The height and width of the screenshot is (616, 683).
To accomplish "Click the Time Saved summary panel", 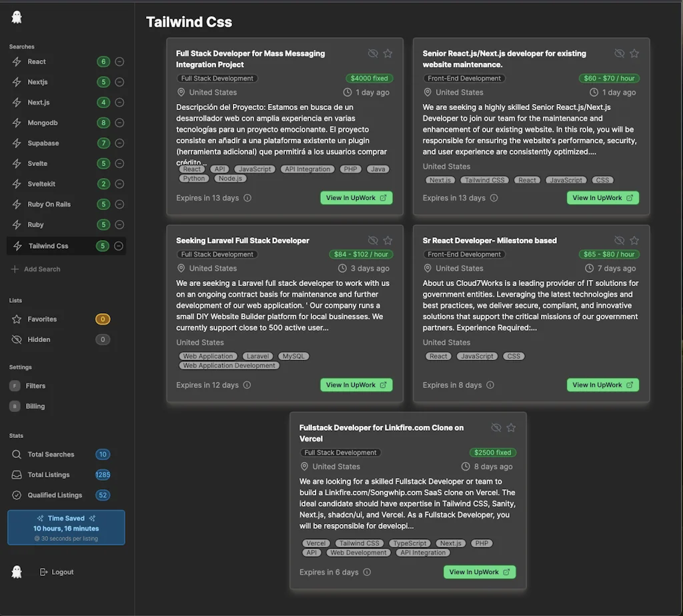I will click(65, 527).
